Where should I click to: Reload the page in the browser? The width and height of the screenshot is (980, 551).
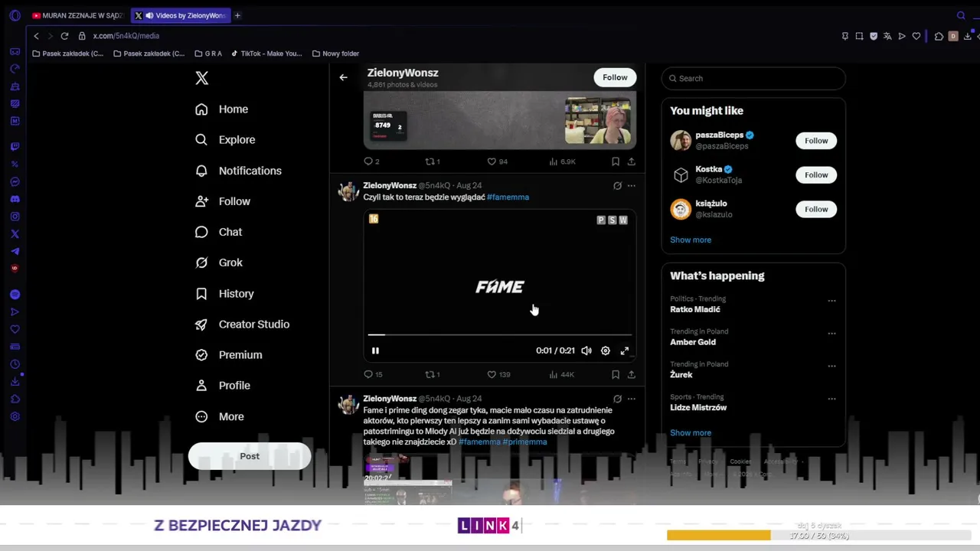tap(64, 36)
